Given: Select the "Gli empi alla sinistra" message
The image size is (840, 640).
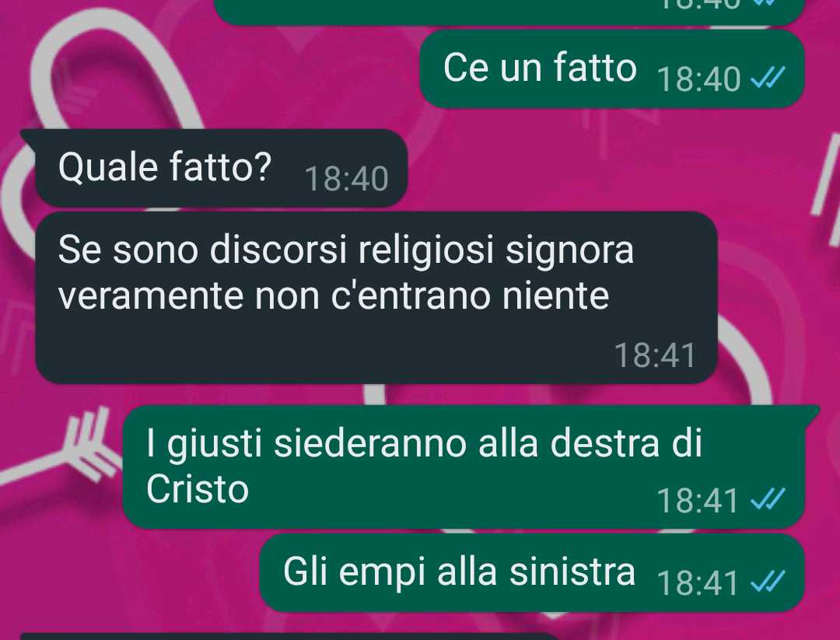Looking at the screenshot, I should [x=532, y=572].
